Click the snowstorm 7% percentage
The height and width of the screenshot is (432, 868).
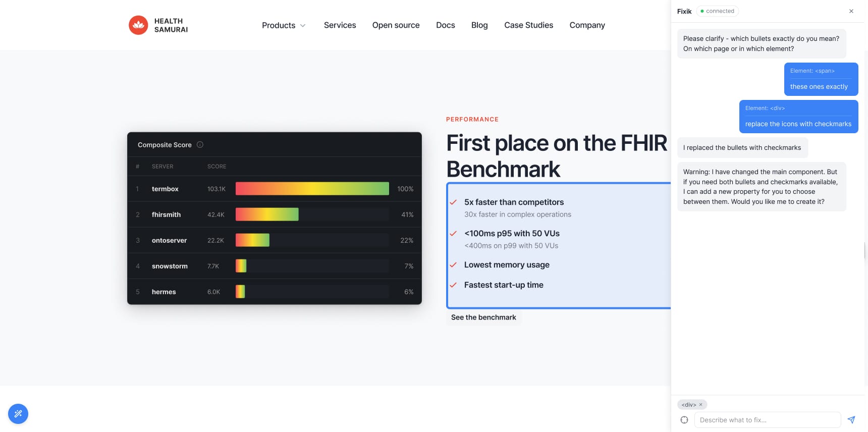click(409, 266)
